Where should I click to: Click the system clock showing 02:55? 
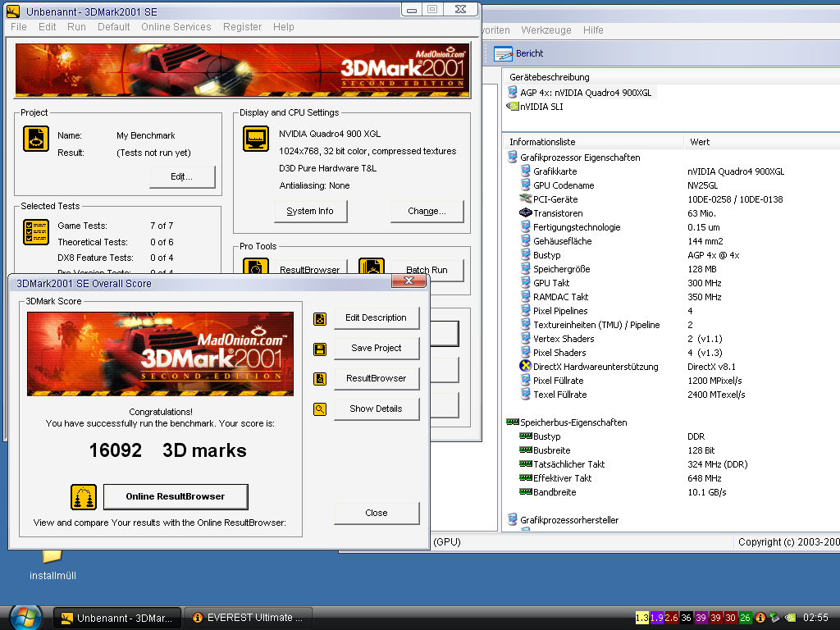(815, 618)
